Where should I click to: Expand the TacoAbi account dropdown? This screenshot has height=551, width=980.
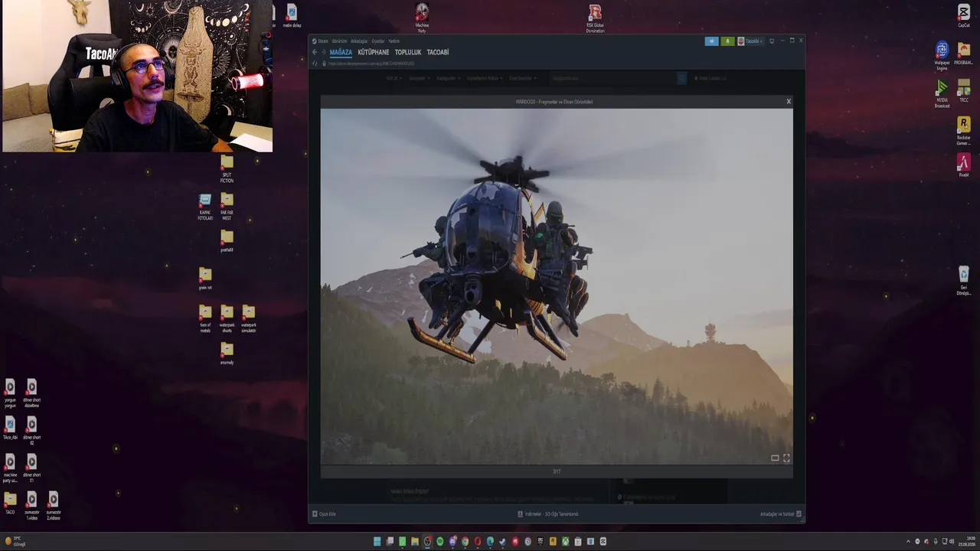750,41
